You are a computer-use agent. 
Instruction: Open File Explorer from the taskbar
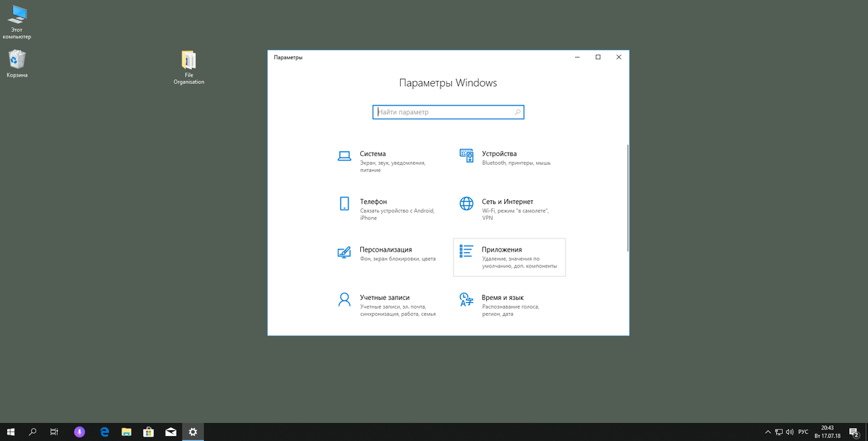click(x=126, y=432)
